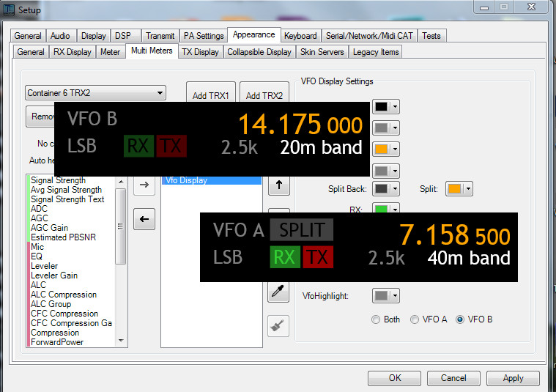Select the Keyboard tab
This screenshot has height=392, width=556.
tap(300, 36)
